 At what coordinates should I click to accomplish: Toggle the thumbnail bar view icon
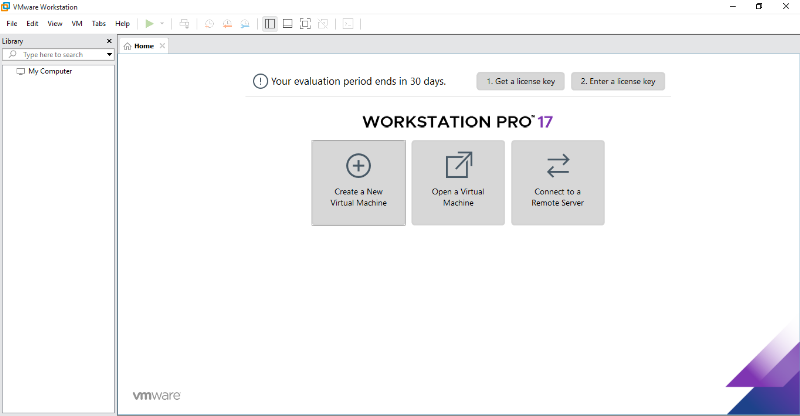(288, 23)
